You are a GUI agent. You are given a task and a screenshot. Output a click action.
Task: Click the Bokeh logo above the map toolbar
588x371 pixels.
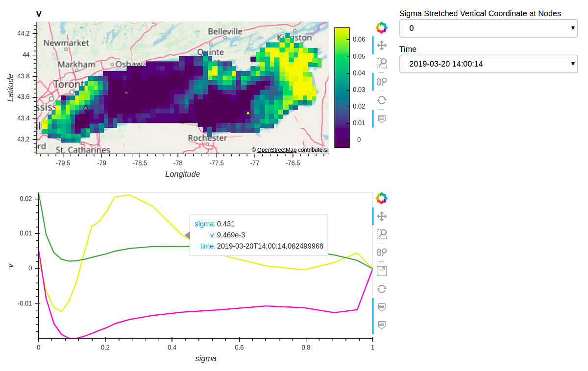pyautogui.click(x=382, y=27)
